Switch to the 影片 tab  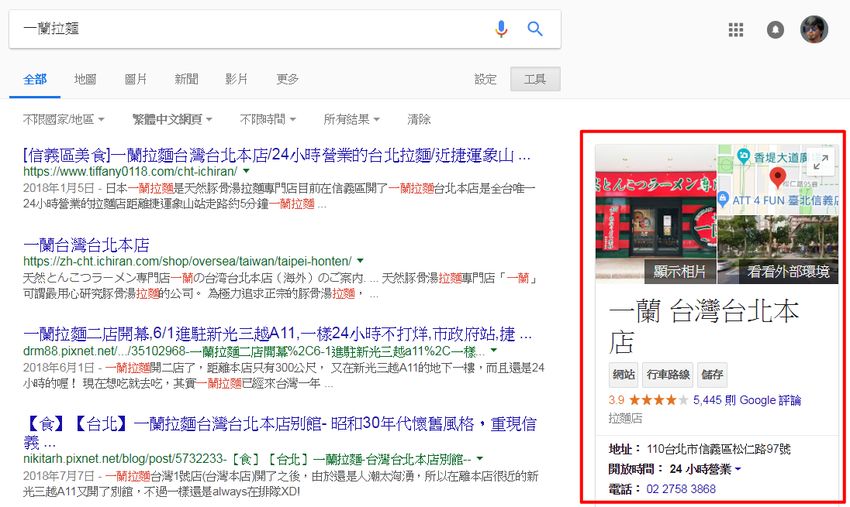(236, 79)
